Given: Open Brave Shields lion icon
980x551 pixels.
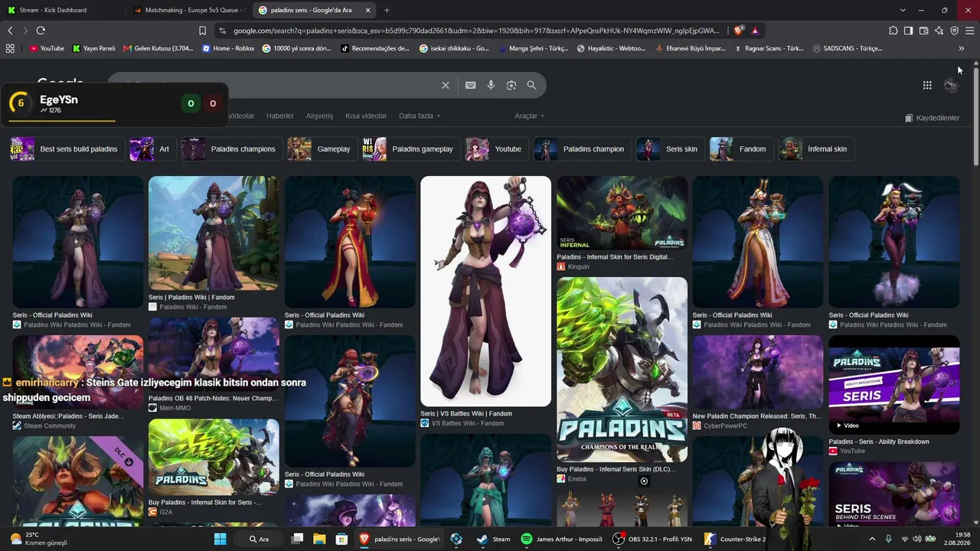Looking at the screenshot, I should coord(738,31).
